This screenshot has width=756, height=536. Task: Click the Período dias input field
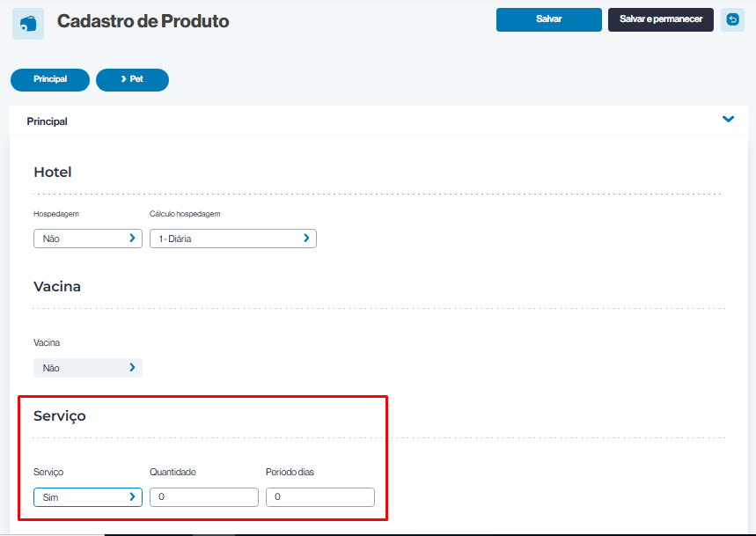[320, 497]
